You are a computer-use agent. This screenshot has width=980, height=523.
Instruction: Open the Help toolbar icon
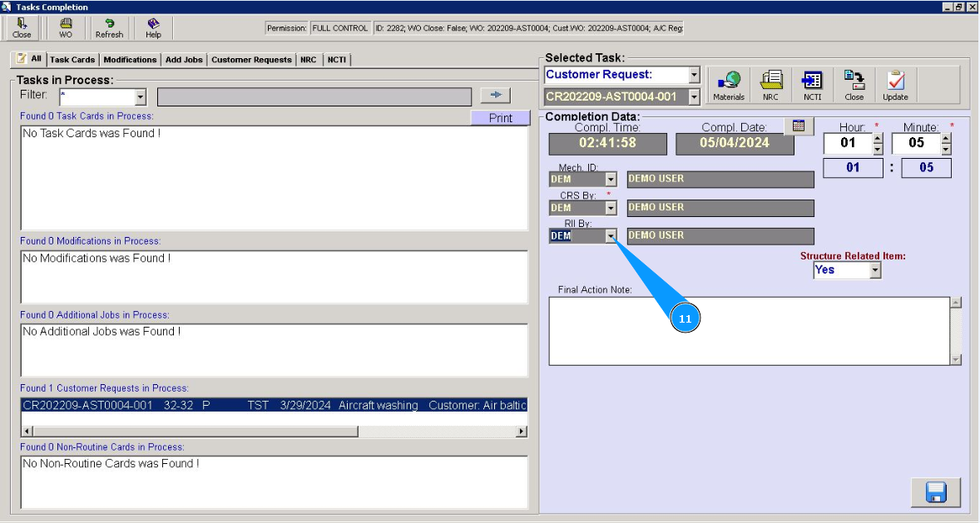point(153,28)
